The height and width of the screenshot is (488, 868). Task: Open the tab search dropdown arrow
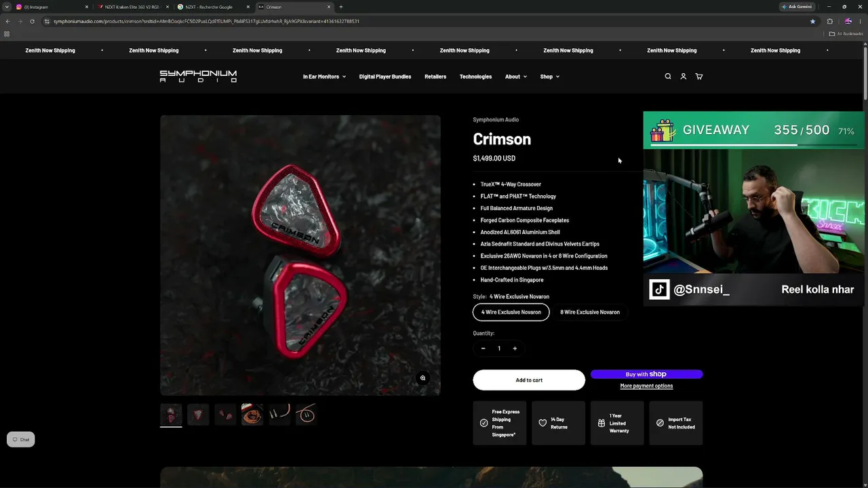pyautogui.click(x=6, y=7)
